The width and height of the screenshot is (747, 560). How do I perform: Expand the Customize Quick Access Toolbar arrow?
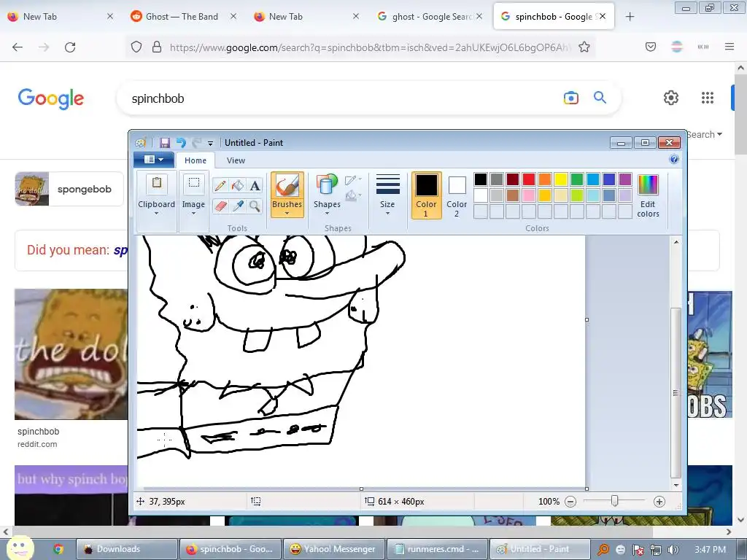210,143
